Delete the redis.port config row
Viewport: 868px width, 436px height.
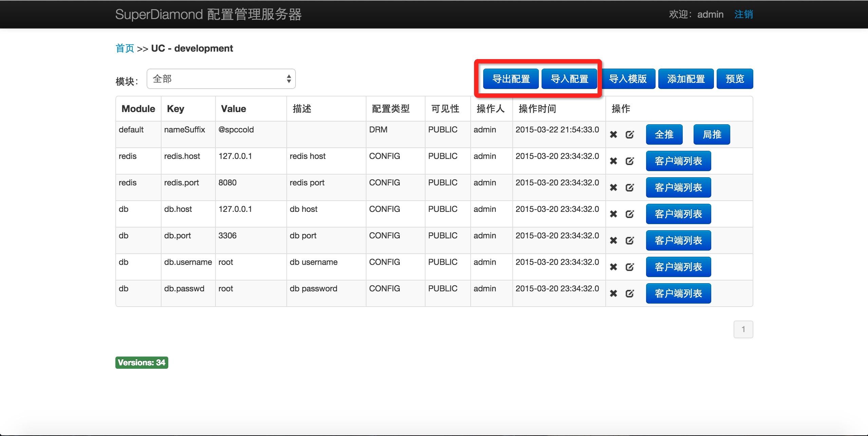[613, 187]
